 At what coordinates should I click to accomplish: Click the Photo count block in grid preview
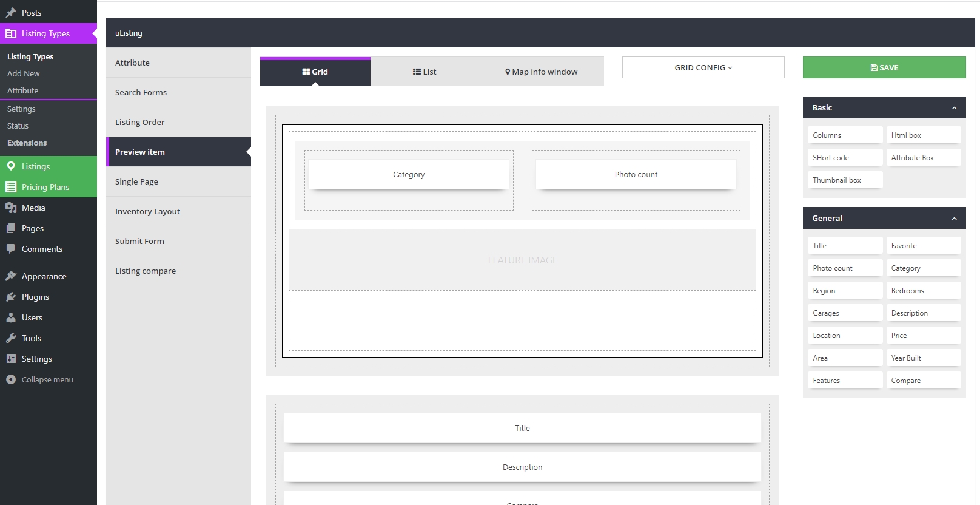click(636, 174)
